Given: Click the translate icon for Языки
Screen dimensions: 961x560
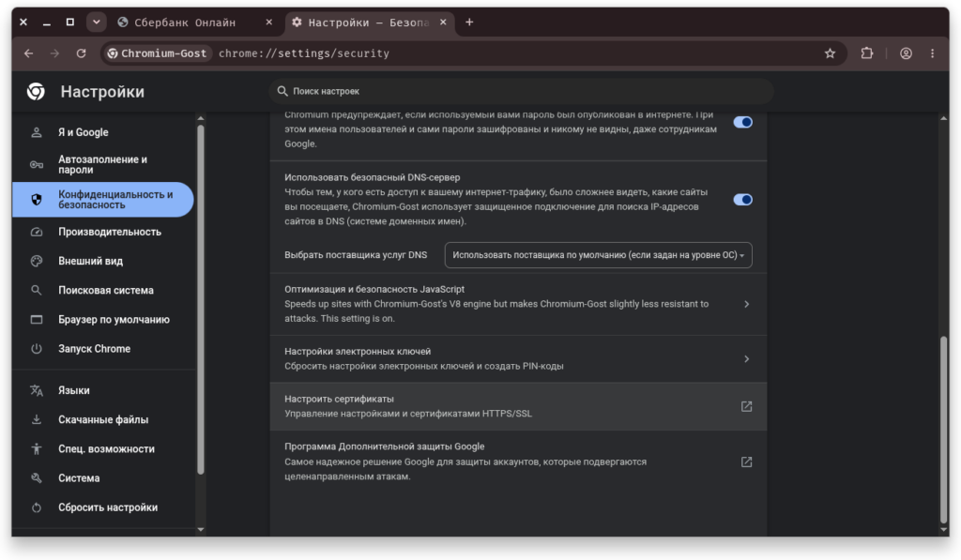Looking at the screenshot, I should pos(37,390).
